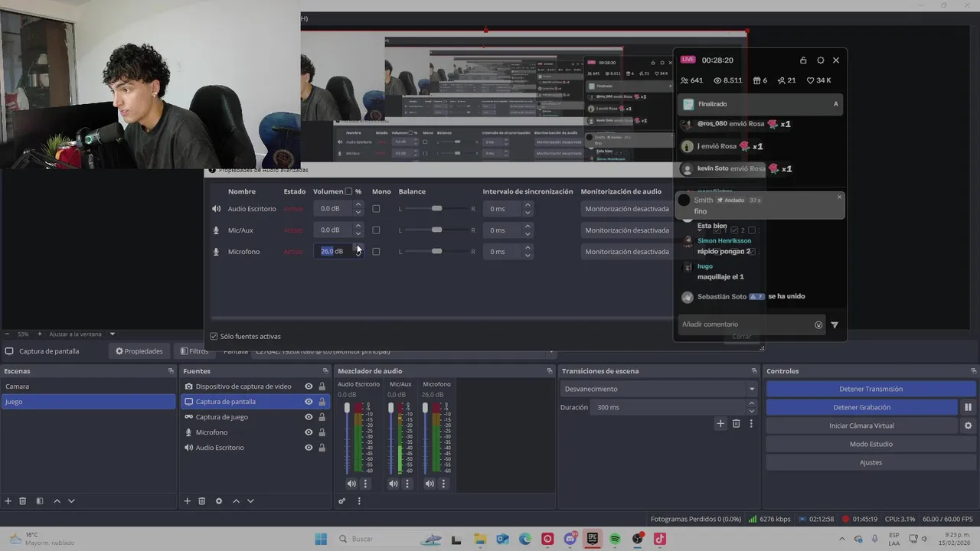Enable Mono for Audio Escritorio
The width and height of the screenshot is (980, 551).
click(376, 209)
